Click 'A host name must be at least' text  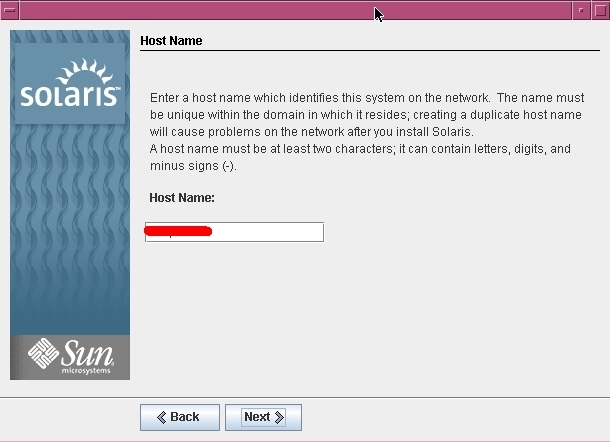click(231, 149)
